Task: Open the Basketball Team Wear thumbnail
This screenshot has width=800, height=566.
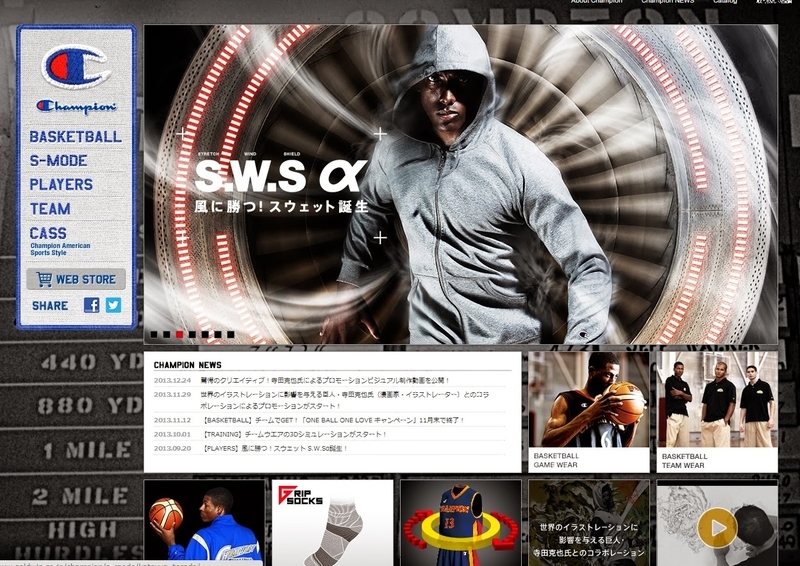Action: point(717,399)
